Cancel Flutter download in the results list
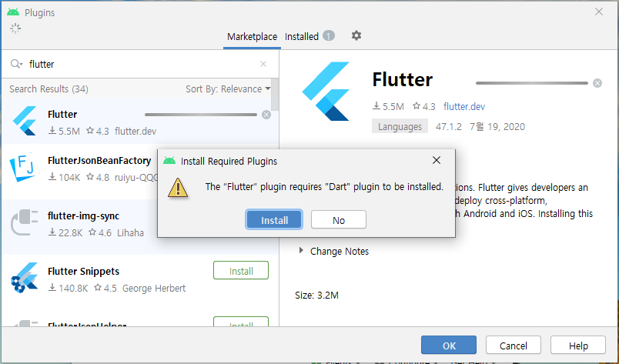This screenshot has height=364, width=619. click(266, 115)
